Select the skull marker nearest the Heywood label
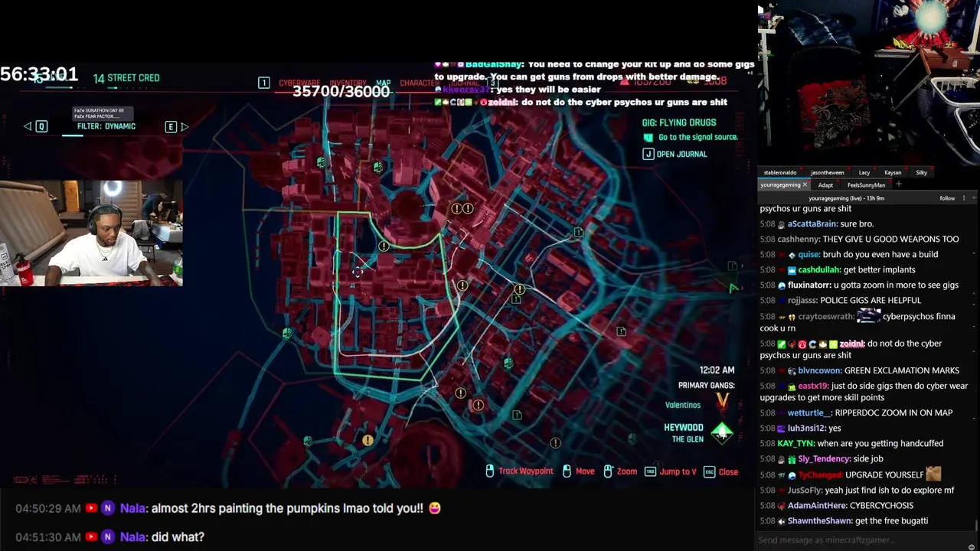 tap(632, 439)
